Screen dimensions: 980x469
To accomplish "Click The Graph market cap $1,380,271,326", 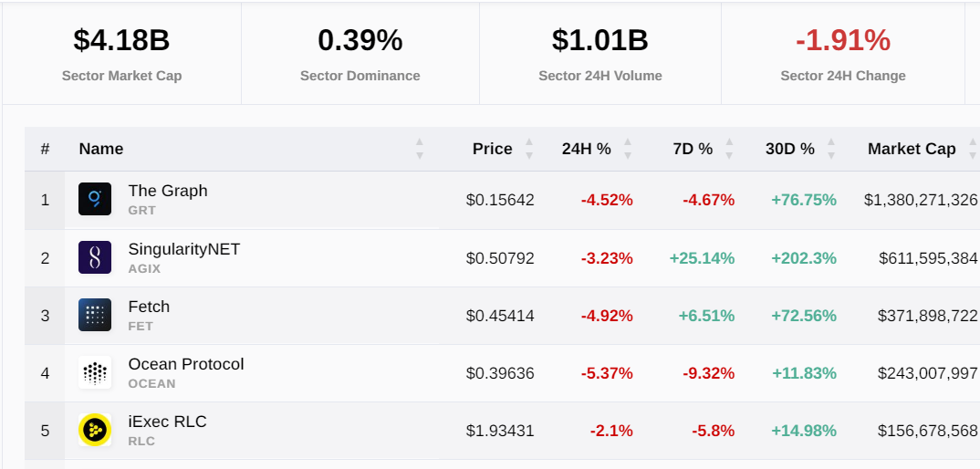I will tap(921, 200).
